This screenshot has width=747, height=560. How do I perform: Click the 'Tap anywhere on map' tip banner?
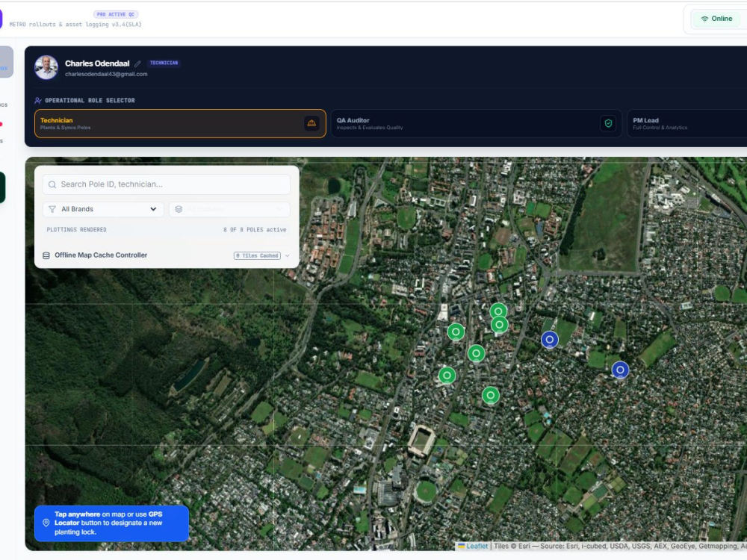[x=111, y=523]
